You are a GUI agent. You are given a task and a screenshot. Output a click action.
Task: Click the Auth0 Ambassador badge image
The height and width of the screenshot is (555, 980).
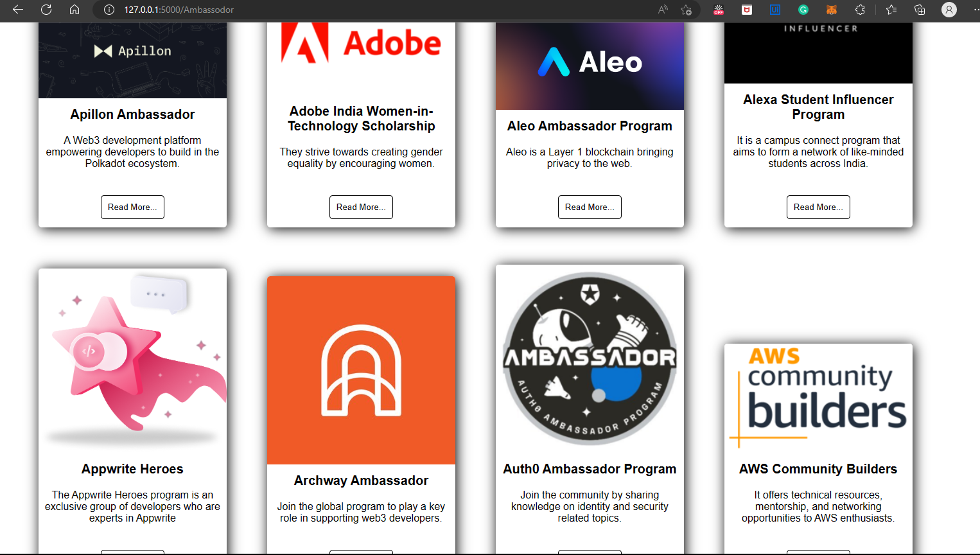tap(590, 358)
